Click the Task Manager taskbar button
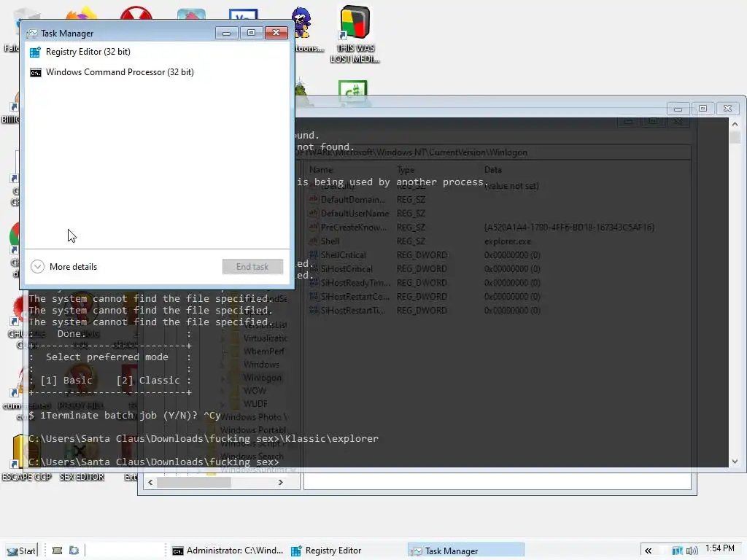Image resolution: width=747 pixels, height=560 pixels. coord(466,551)
